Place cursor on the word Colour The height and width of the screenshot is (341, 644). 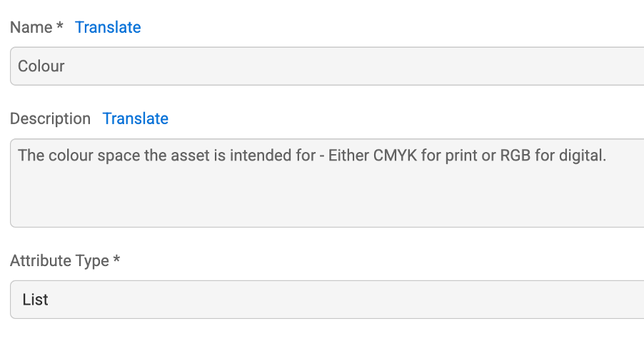41,66
